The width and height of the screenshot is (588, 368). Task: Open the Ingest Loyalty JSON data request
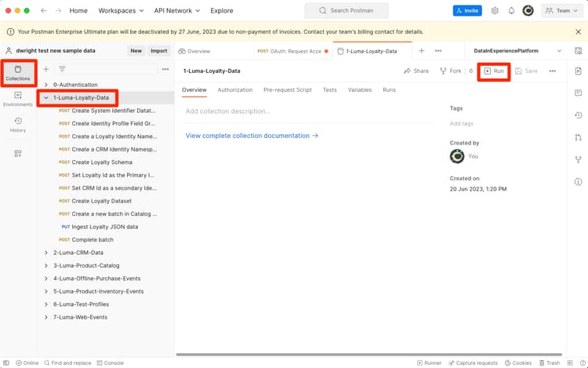106,227
